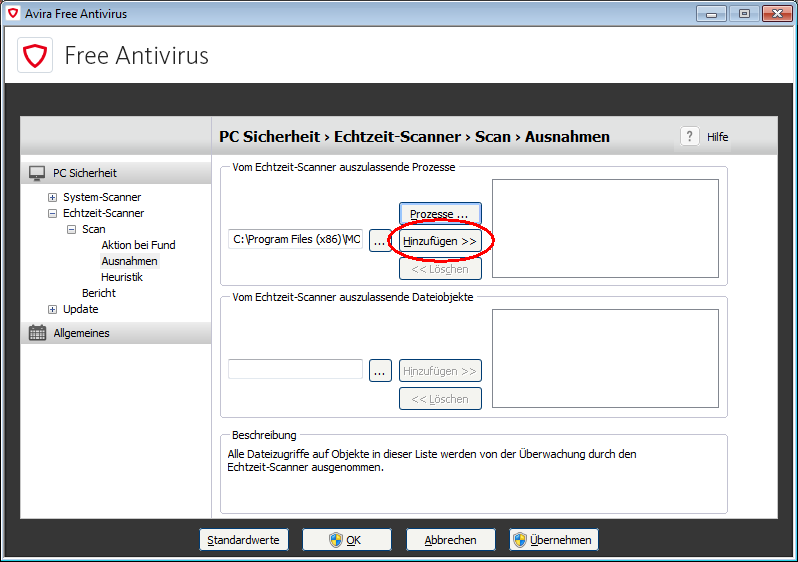Browse for process path with ... button
Screen dimensions: 798x562
coord(380,240)
